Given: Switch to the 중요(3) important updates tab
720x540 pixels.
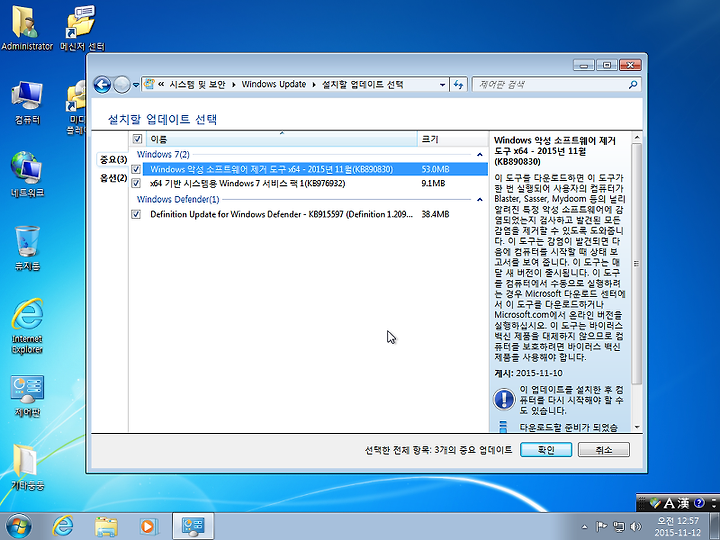Looking at the screenshot, I should tap(113, 160).
